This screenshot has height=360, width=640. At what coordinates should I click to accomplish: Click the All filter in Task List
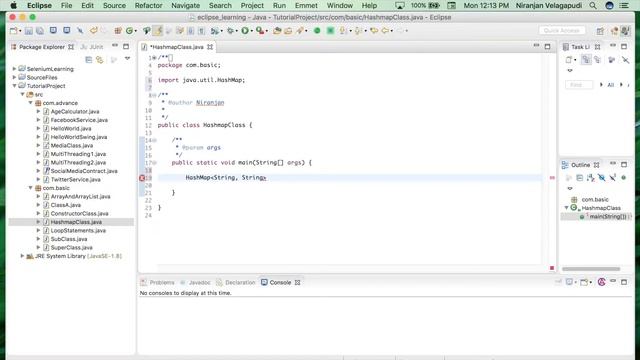(611, 85)
